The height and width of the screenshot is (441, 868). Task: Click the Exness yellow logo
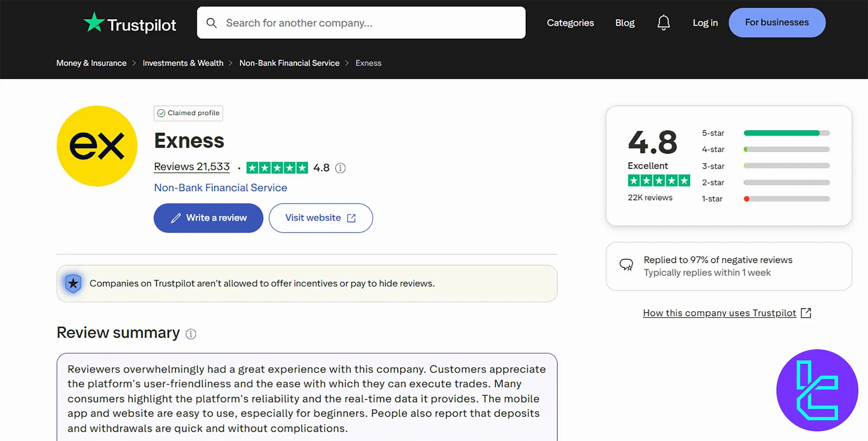coord(97,146)
